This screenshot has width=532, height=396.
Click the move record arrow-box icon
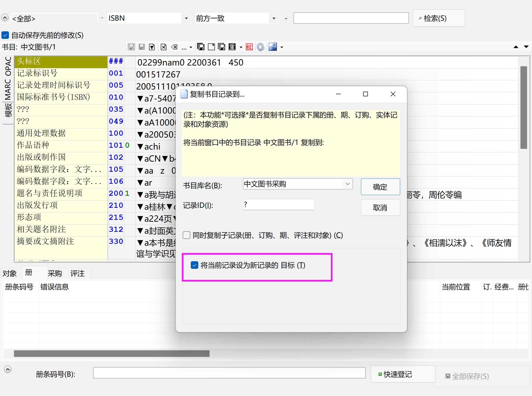click(211, 47)
